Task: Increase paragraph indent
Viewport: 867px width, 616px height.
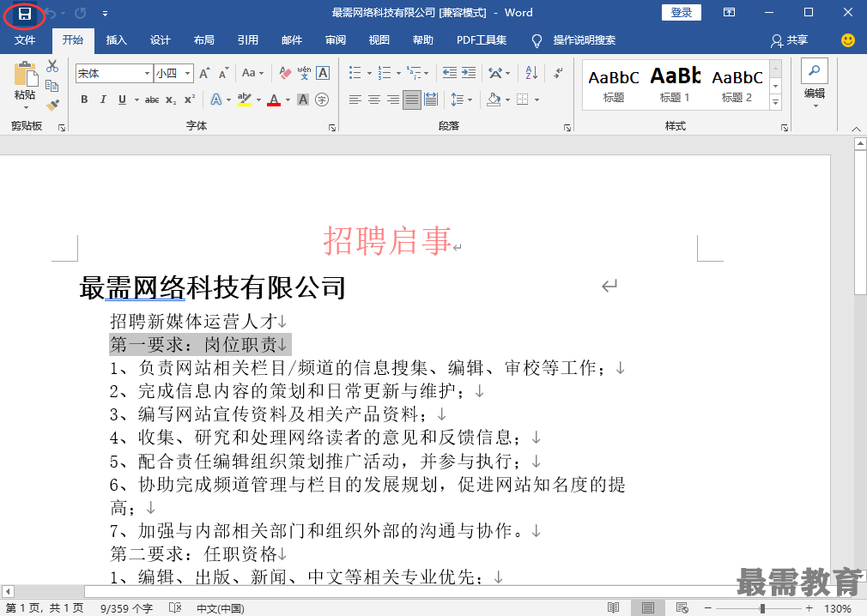Action: [469, 73]
